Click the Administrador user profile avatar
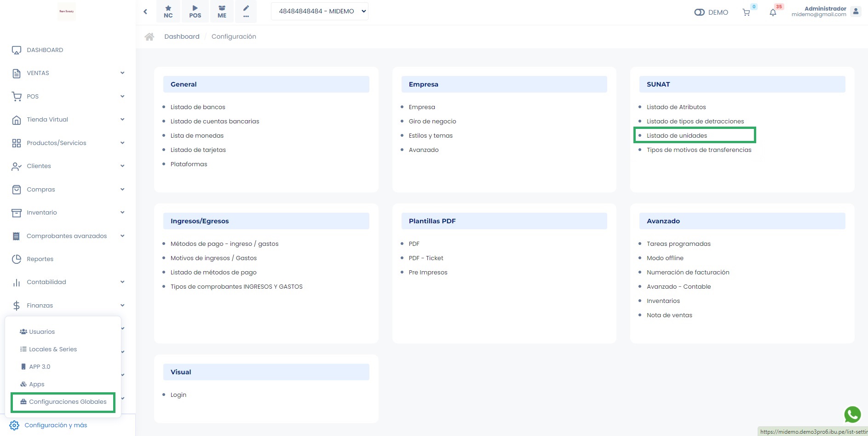This screenshot has height=436, width=868. tap(856, 12)
